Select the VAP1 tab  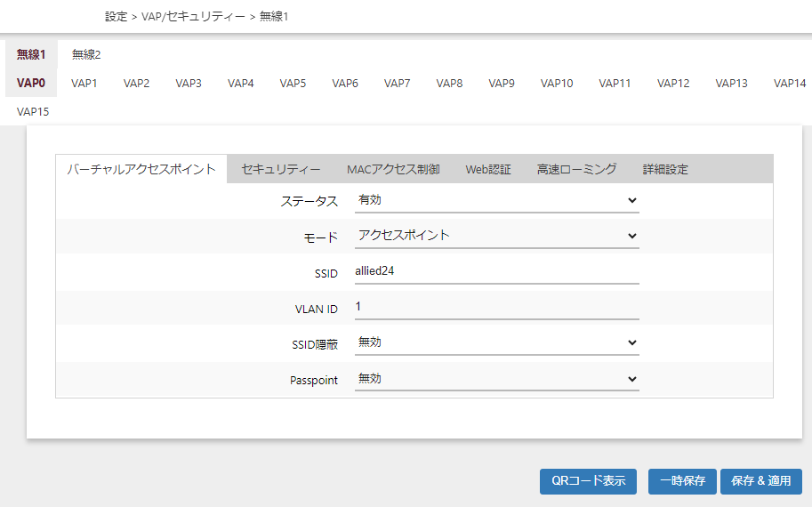click(84, 84)
